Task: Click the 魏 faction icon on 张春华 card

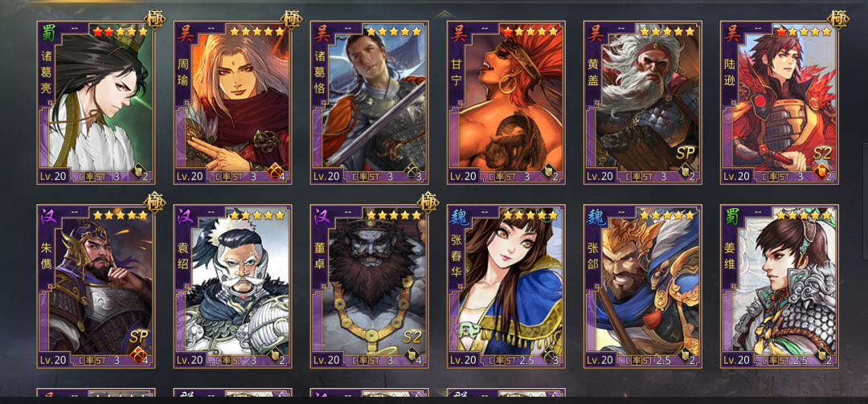Action: (458, 216)
